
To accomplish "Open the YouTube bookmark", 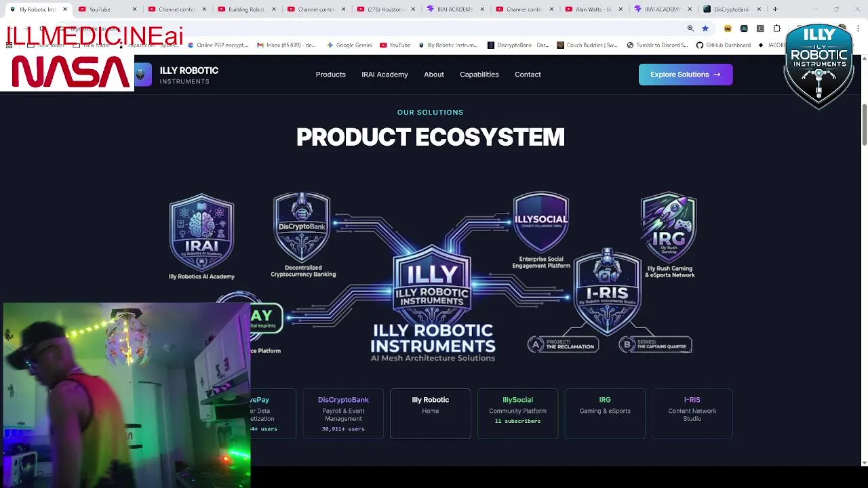I will pos(395,45).
